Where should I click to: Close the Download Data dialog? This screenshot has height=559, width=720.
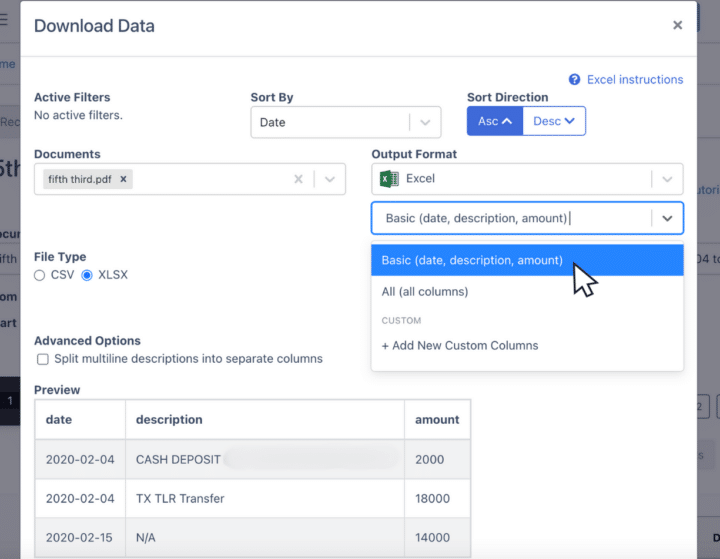tap(677, 25)
